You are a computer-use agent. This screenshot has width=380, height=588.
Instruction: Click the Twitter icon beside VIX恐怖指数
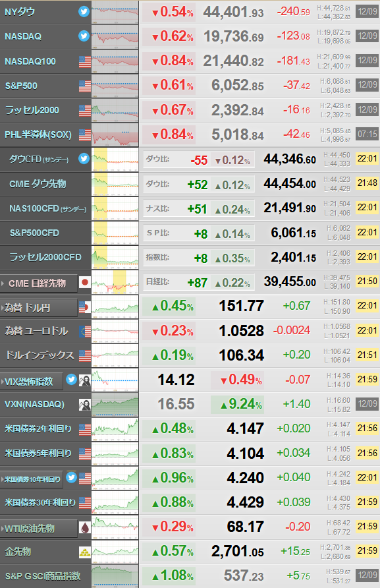coord(71,380)
